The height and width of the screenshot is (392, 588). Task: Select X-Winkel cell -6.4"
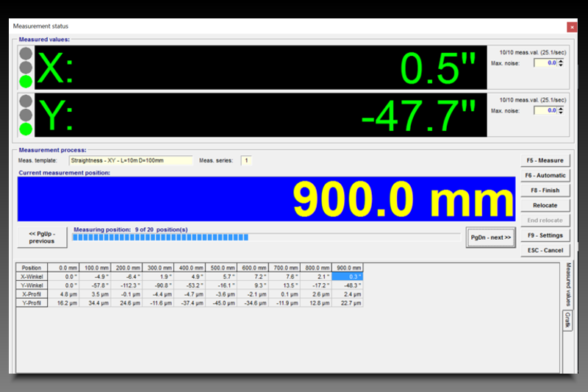point(126,277)
